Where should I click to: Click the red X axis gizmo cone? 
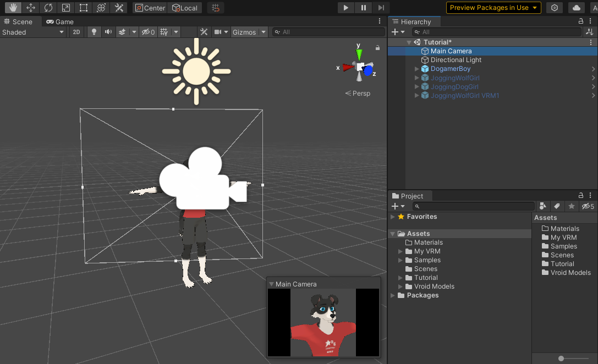pyautogui.click(x=348, y=68)
